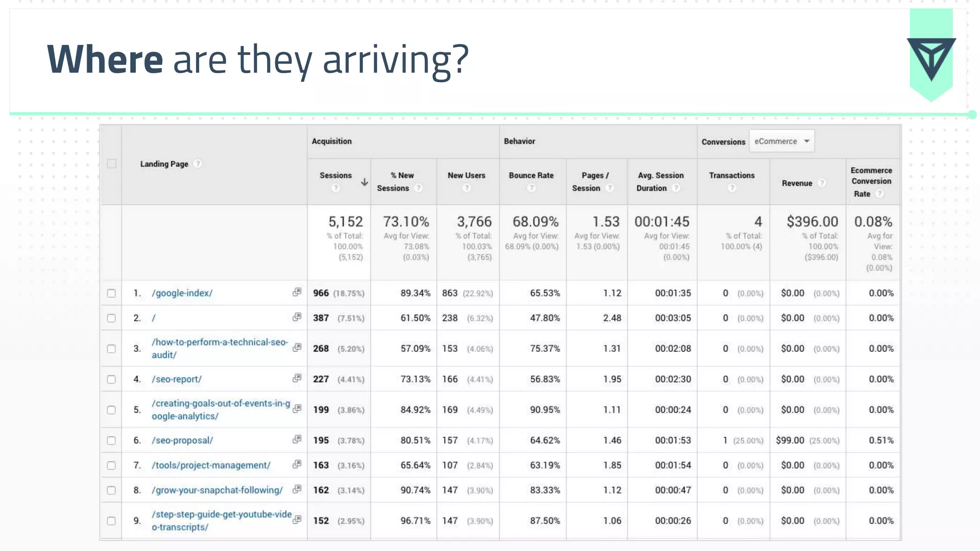Viewport: 980px width, 551px height.
Task: Click sort arrow in Sessions column
Action: 364,182
